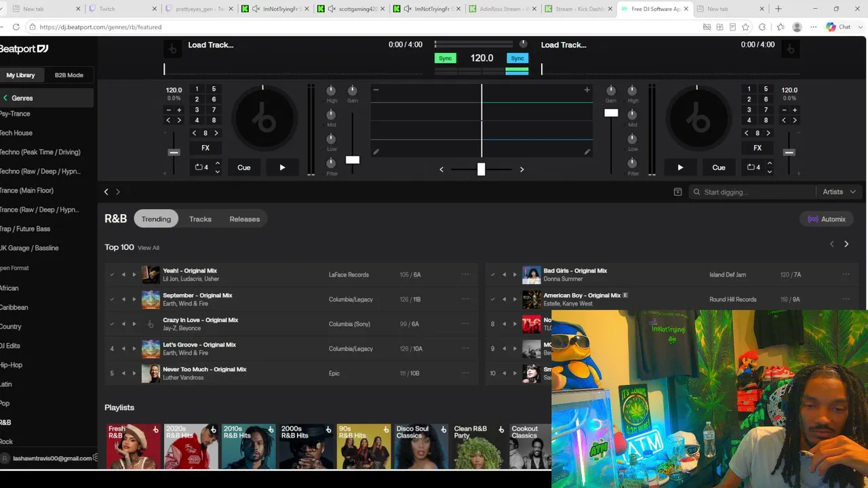Viewport: 868px width, 488px height.
Task: Load American Boy to right deck
Action: pyautogui.click(x=515, y=300)
